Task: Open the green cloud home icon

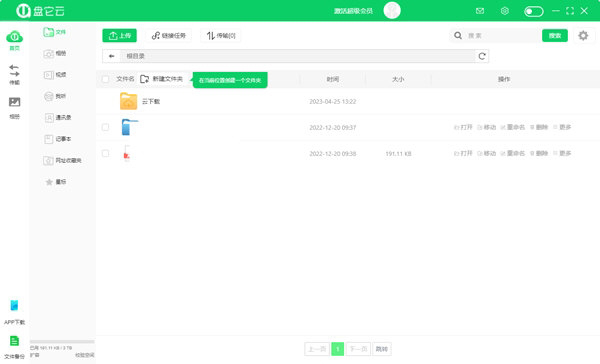Action: [x=14, y=37]
